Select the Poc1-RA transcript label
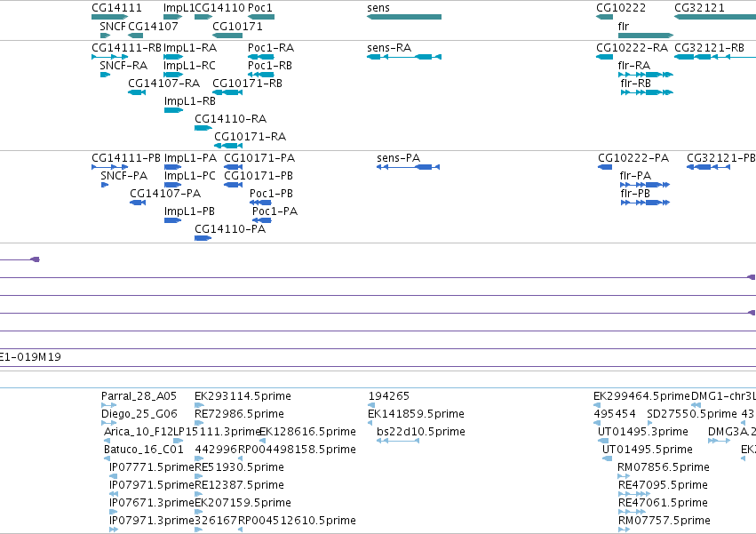This screenshot has height=534, width=756. 270,48
